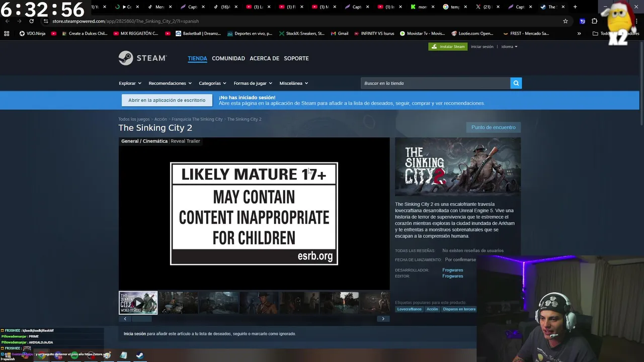644x362 pixels.
Task: Open Movistar Tv bookmark
Action: click(x=422, y=33)
